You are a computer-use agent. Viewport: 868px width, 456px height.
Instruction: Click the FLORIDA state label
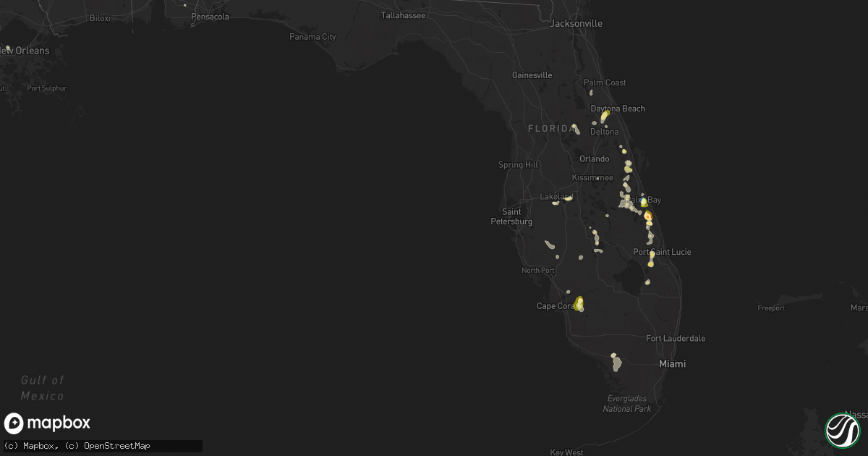click(552, 128)
